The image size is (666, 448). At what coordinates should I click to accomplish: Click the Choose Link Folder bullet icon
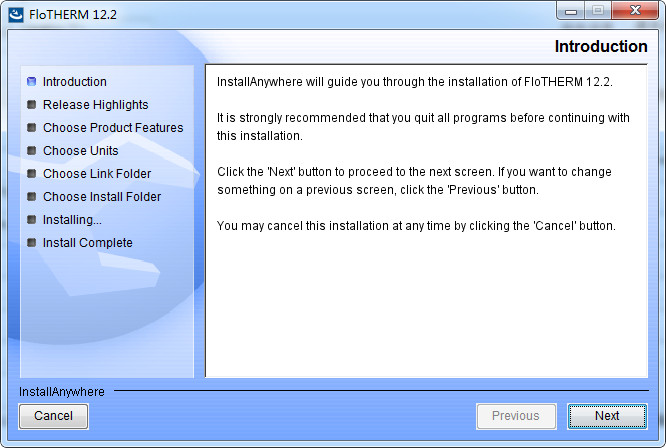[x=32, y=174]
